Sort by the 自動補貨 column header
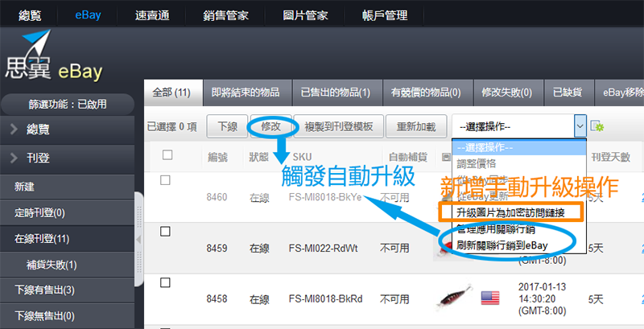 coord(408,157)
